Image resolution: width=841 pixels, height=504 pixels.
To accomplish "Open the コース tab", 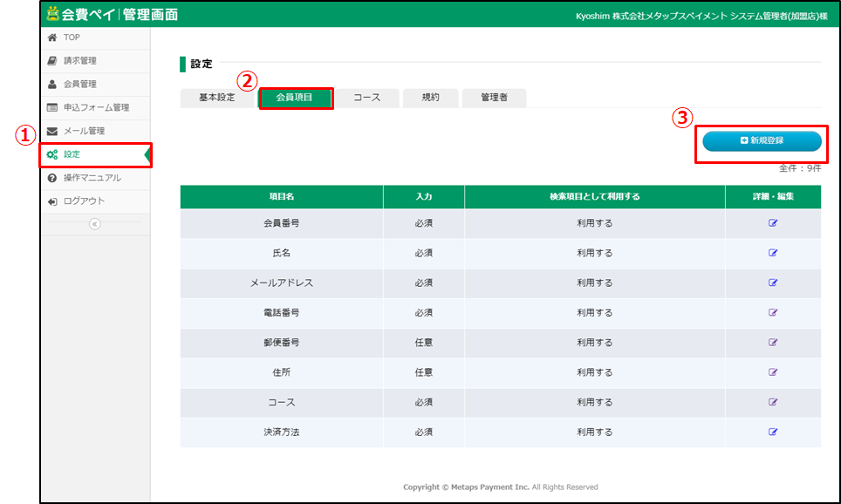I will pyautogui.click(x=367, y=98).
